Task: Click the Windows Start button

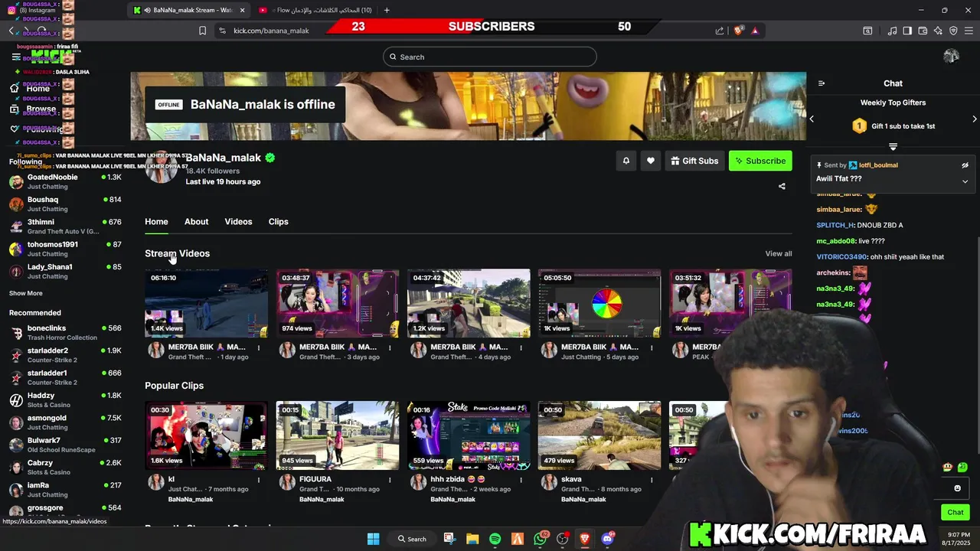Action: click(373, 539)
